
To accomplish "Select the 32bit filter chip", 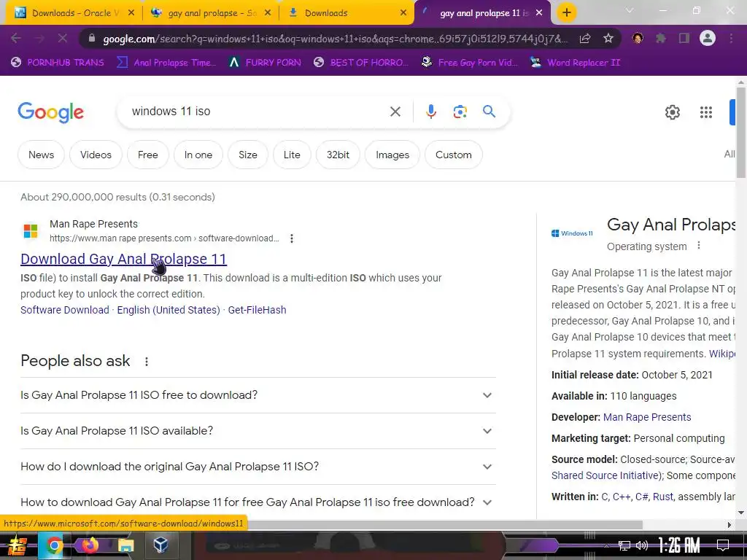I will point(338,155).
